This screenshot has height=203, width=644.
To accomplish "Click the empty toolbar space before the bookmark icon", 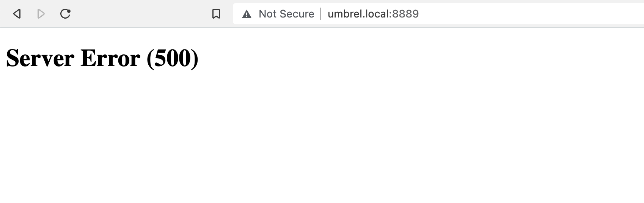I will coord(140,14).
